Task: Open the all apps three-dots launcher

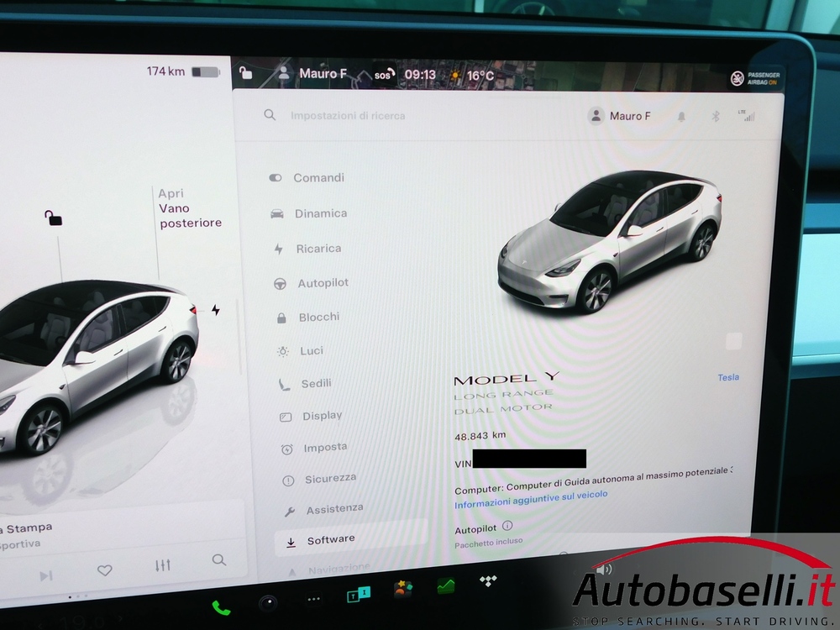Action: point(314,599)
